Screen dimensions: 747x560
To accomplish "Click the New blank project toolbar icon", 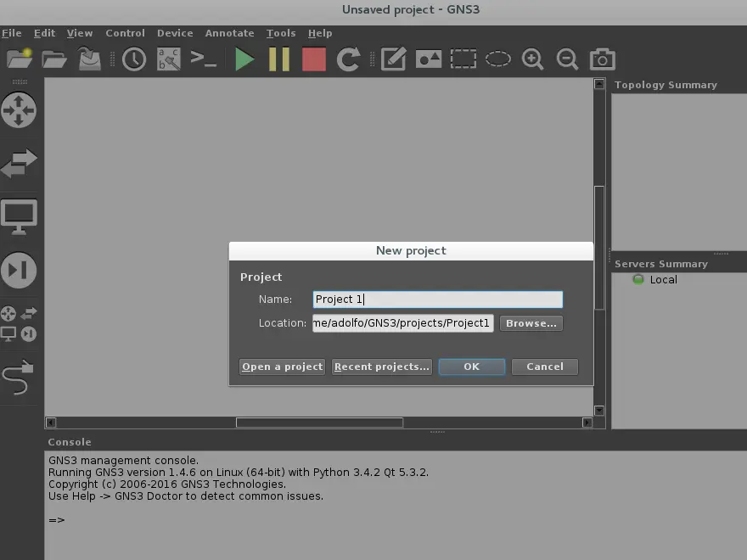I will click(x=20, y=59).
